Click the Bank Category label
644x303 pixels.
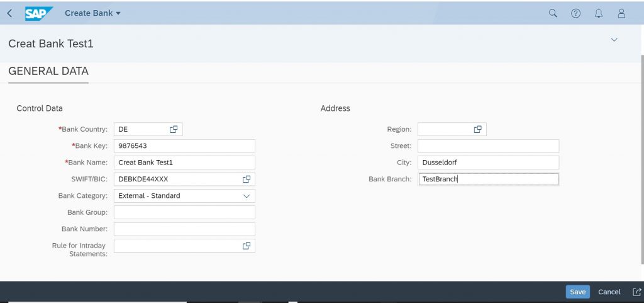83,196
